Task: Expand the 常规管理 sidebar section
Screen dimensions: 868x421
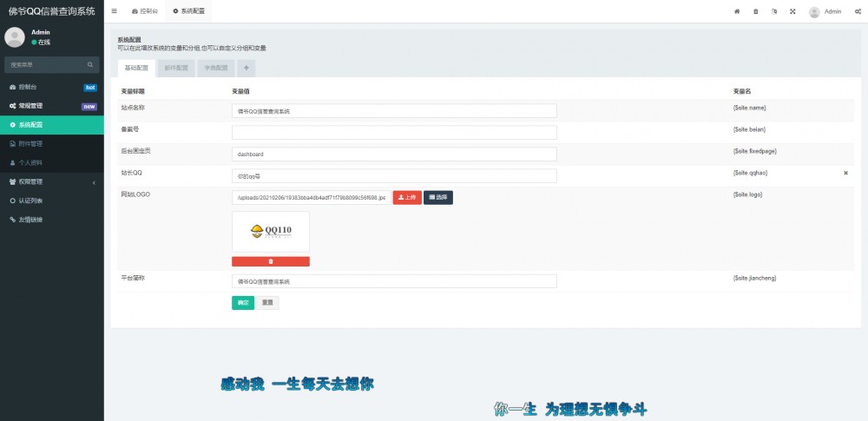Action: coord(52,106)
